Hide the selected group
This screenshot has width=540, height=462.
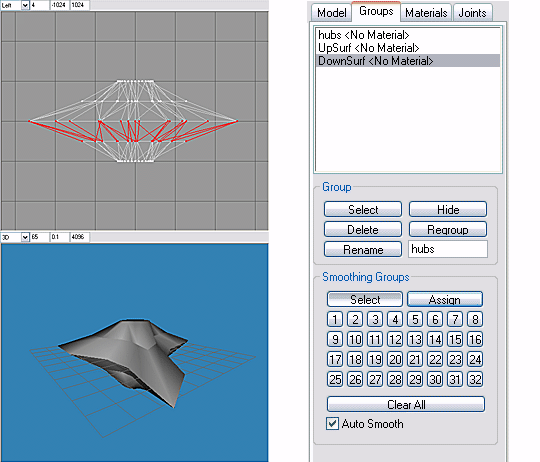(x=448, y=209)
